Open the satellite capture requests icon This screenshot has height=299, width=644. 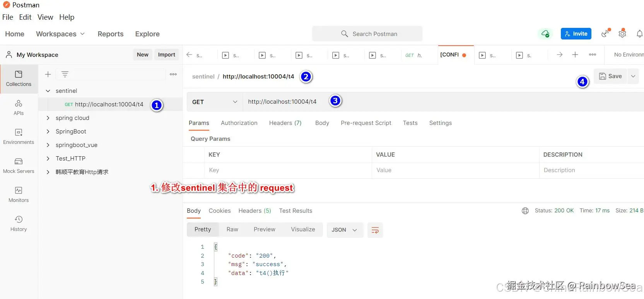click(605, 34)
